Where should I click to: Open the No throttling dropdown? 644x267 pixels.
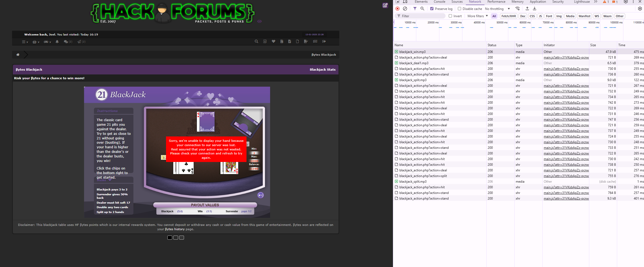pyautogui.click(x=497, y=9)
